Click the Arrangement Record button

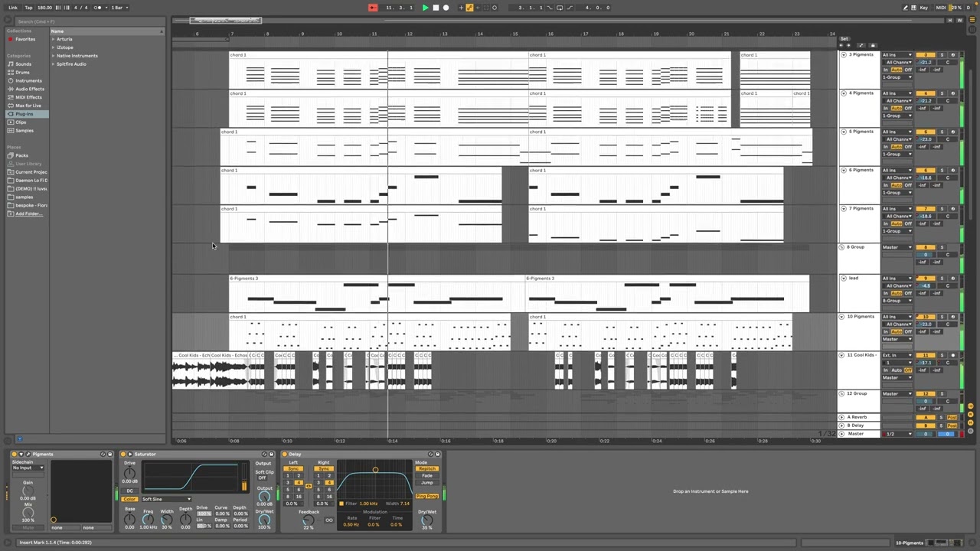[x=446, y=8]
